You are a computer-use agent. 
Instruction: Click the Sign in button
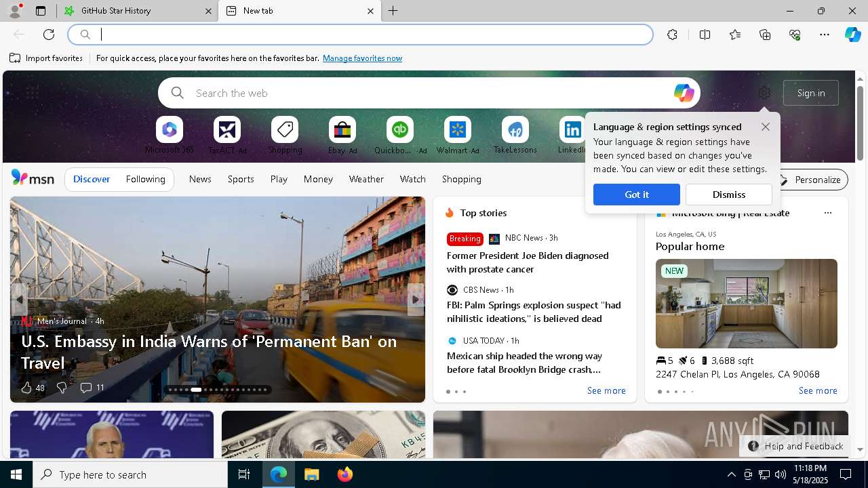[x=811, y=93]
